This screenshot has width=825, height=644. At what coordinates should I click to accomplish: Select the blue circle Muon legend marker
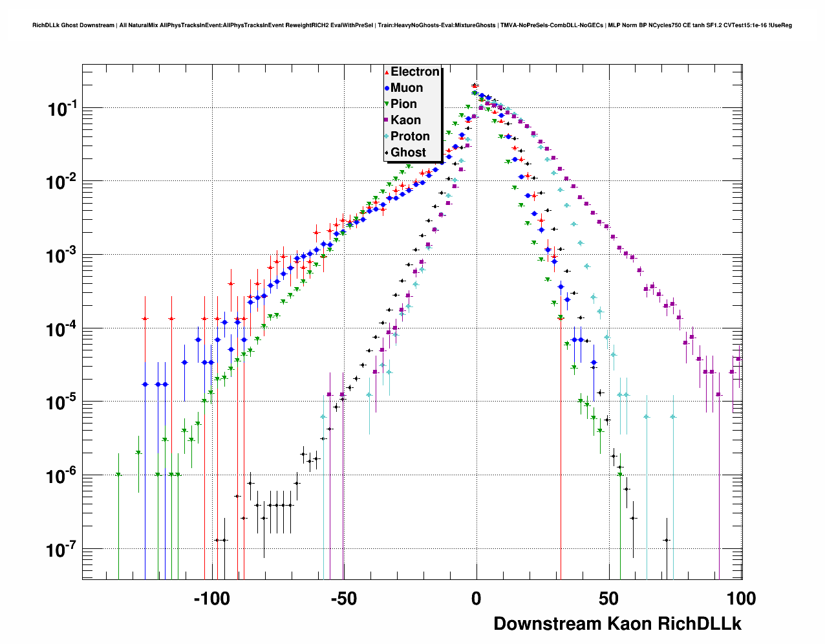click(387, 89)
